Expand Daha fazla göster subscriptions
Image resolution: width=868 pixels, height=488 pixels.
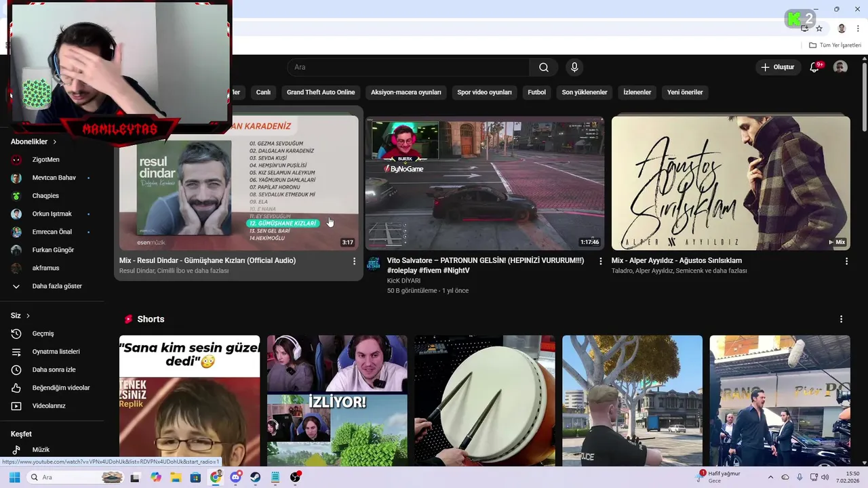click(x=57, y=286)
